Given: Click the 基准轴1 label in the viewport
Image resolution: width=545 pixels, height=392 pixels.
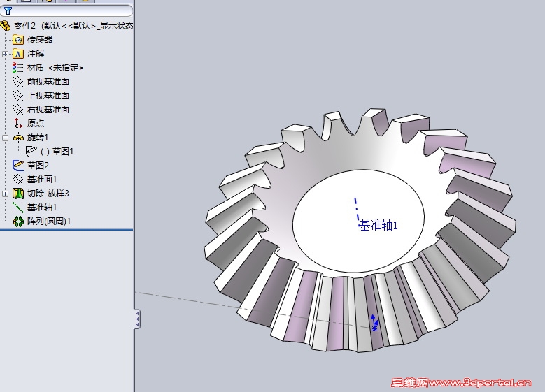Looking at the screenshot, I should [379, 226].
